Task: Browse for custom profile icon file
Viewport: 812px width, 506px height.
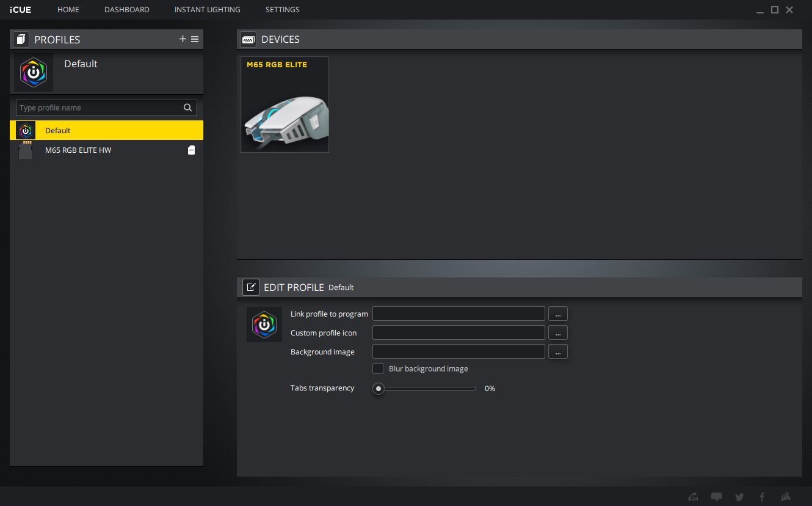Action: (558, 332)
